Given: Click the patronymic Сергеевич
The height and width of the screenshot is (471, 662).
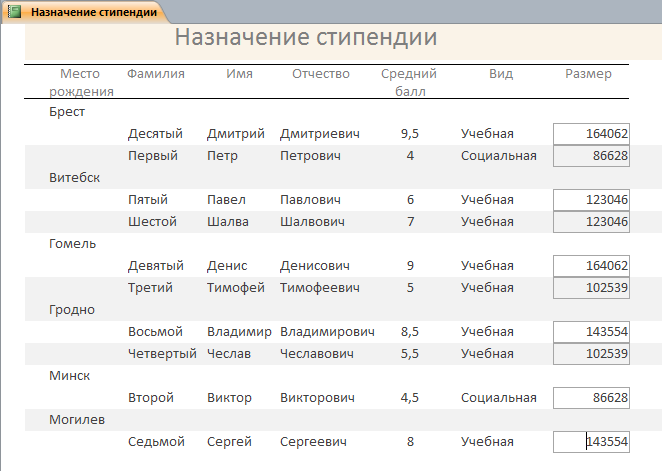Looking at the screenshot, I should point(313,442).
